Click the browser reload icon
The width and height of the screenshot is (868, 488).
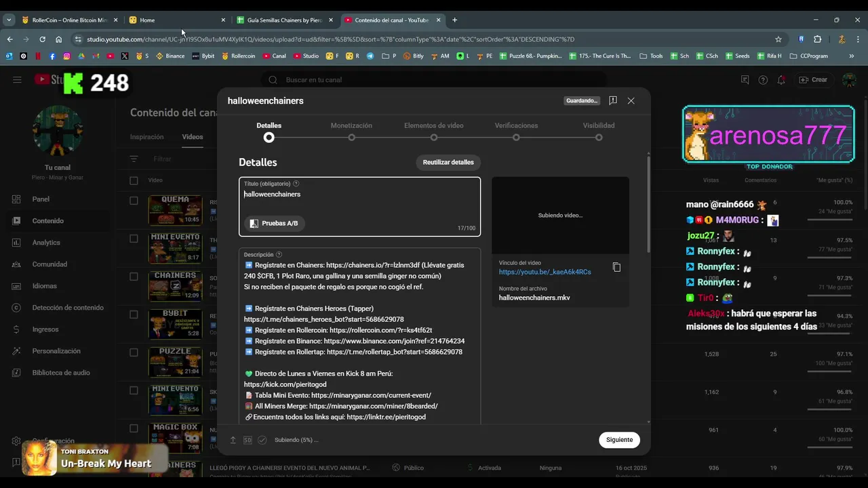[42, 39]
